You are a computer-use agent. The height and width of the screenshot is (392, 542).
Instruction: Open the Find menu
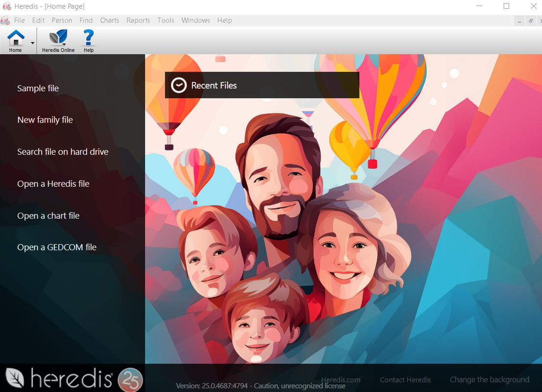pos(86,21)
